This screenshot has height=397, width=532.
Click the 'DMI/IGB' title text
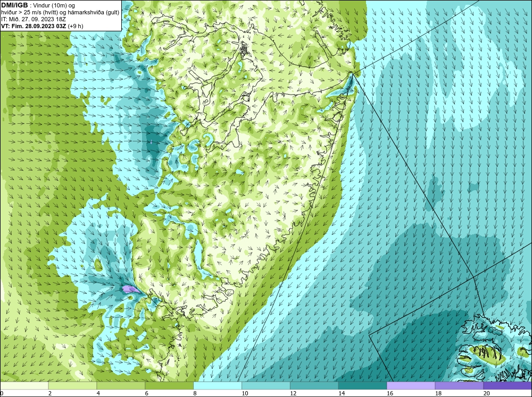pos(14,5)
